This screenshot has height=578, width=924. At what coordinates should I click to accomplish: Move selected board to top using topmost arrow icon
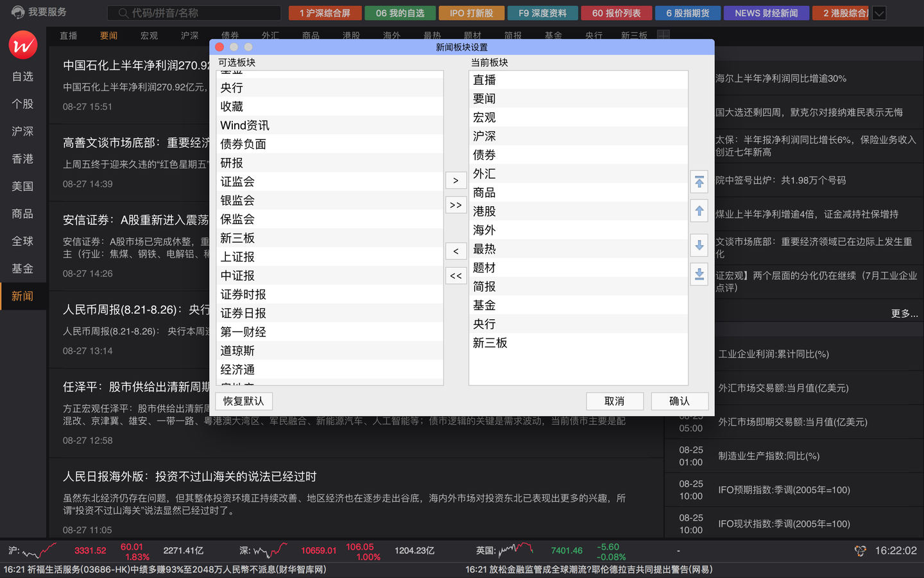click(x=699, y=182)
